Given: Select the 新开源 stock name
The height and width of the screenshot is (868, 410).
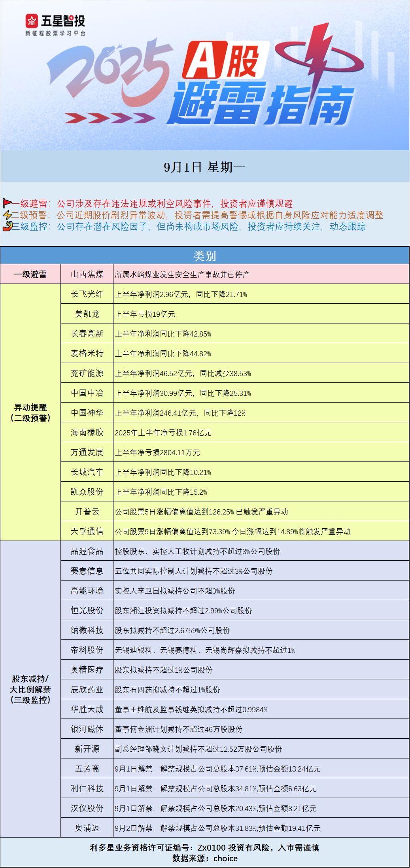Looking at the screenshot, I should pyautogui.click(x=87, y=749).
